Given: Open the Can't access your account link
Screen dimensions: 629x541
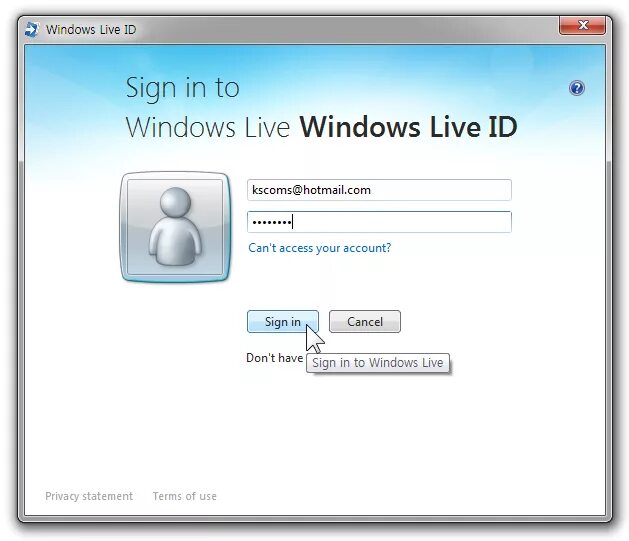Looking at the screenshot, I should tap(319, 248).
